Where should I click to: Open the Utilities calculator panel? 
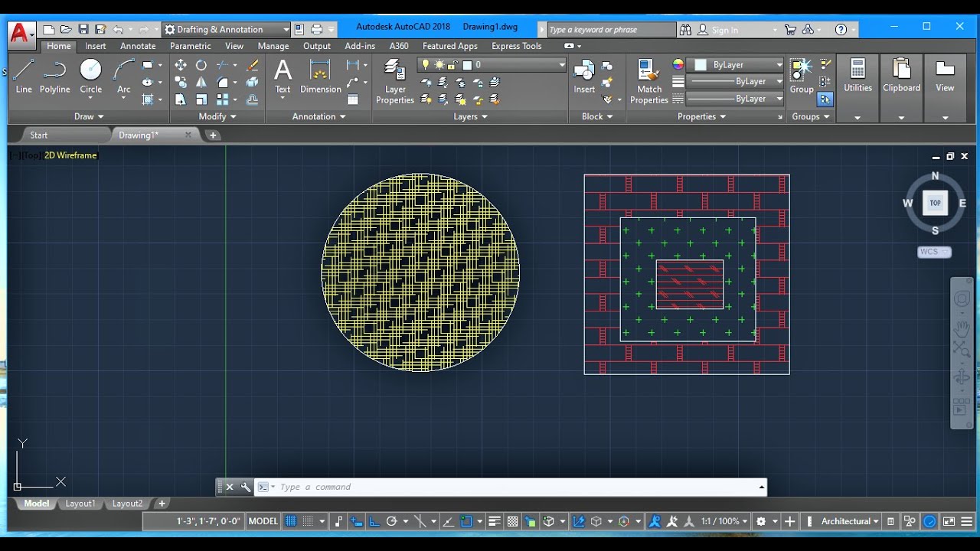click(857, 76)
